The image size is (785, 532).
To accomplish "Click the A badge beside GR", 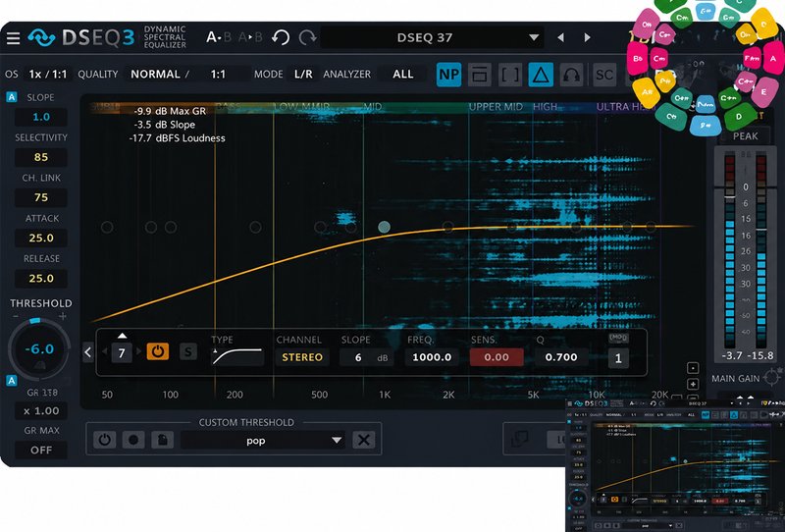I will [12, 381].
